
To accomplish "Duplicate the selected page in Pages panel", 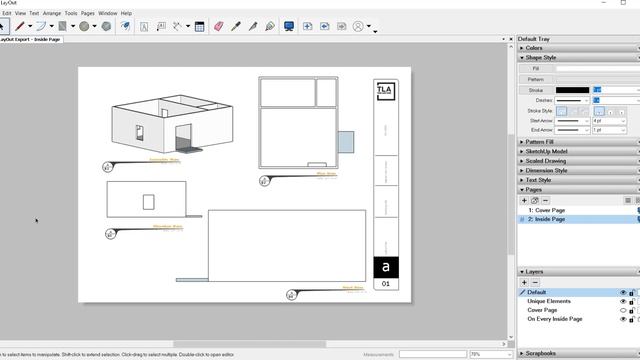I will (x=535, y=200).
